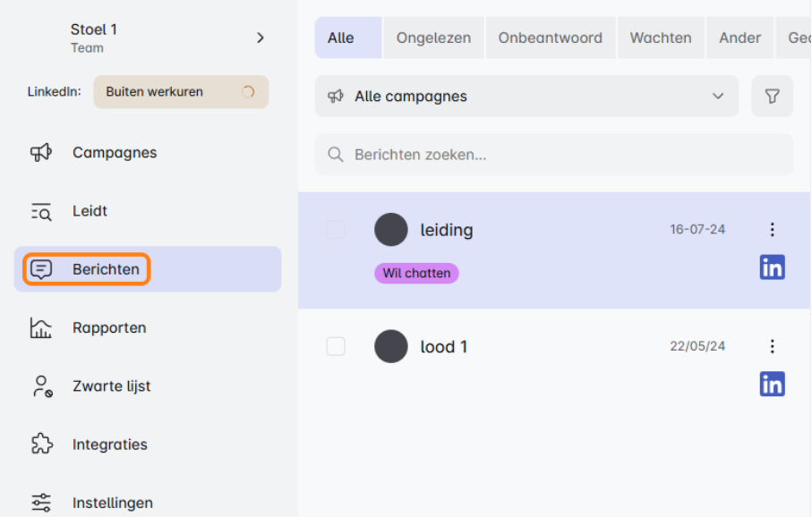Open three-dot menu for leiding
The image size is (812, 517).
[772, 230]
